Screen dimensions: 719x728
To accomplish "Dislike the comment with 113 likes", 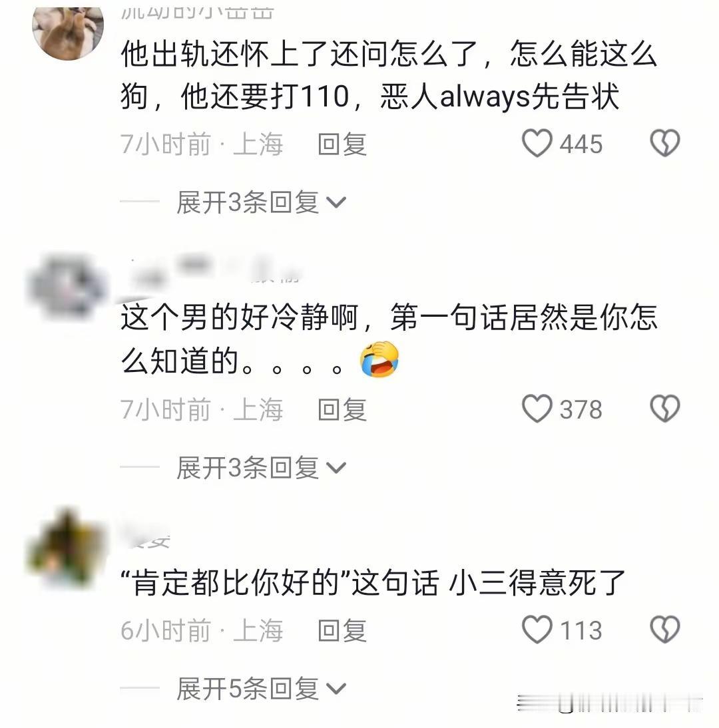I will 664,630.
